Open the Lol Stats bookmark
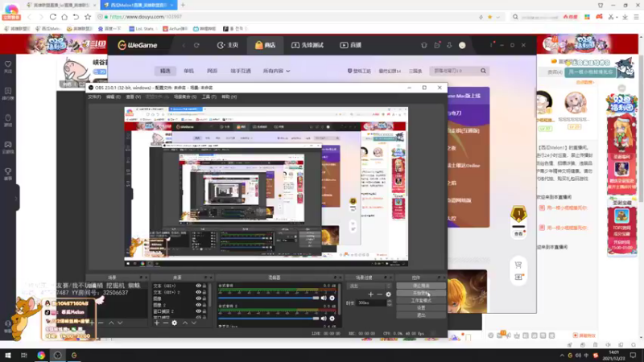 [142, 29]
